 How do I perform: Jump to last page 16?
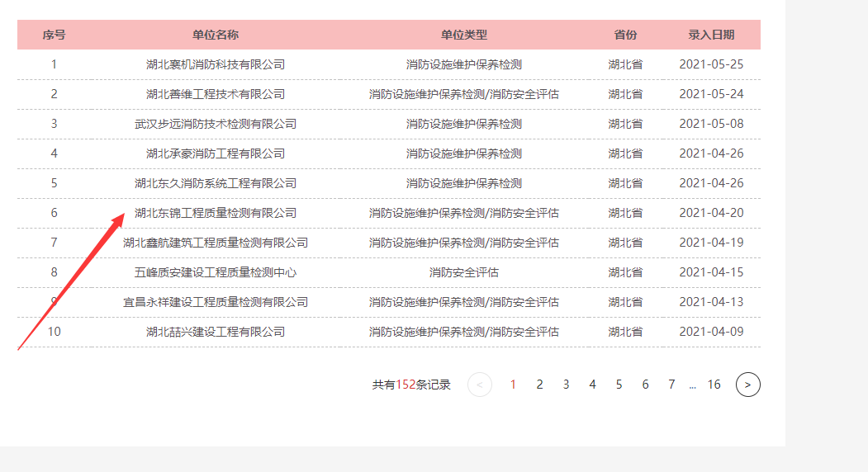(714, 385)
